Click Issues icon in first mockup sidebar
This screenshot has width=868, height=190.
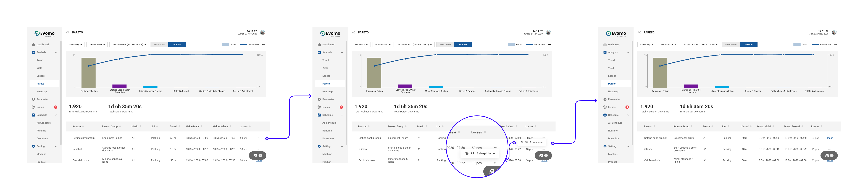(x=33, y=107)
